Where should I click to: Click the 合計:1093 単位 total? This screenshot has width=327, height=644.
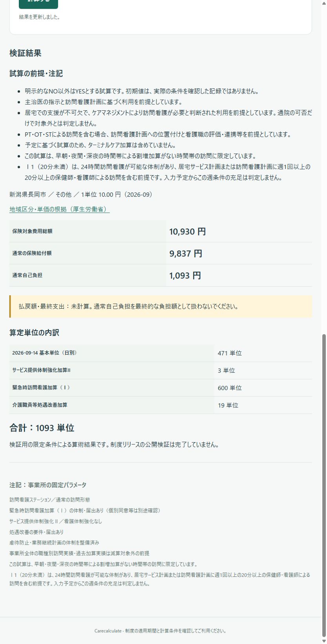point(42,428)
